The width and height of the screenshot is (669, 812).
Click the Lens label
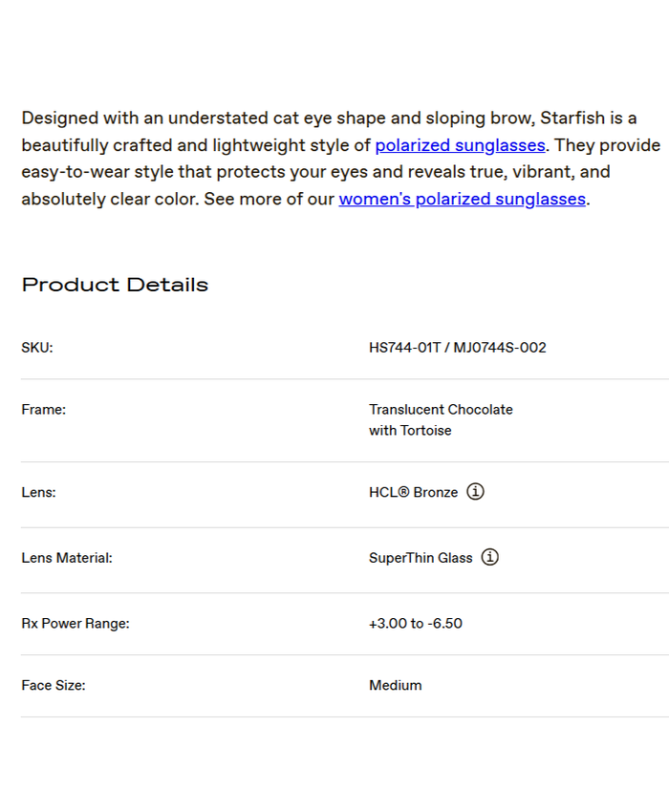click(x=38, y=493)
